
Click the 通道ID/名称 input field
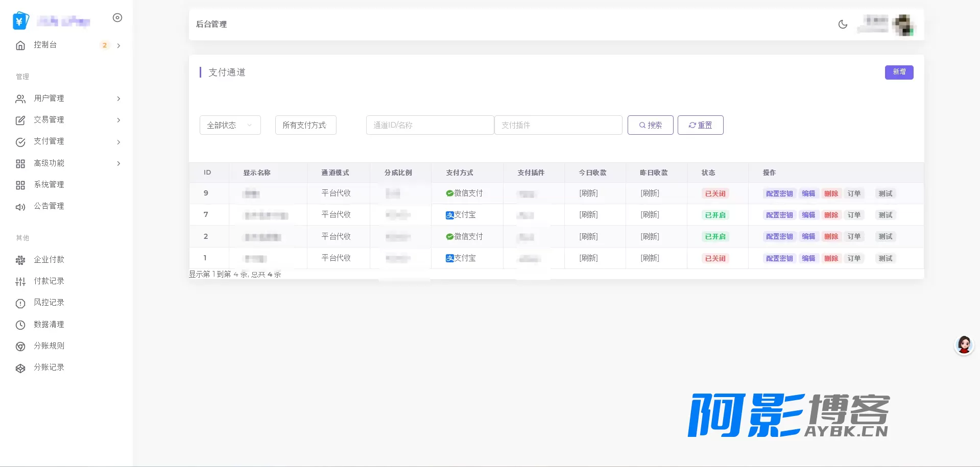pyautogui.click(x=429, y=125)
